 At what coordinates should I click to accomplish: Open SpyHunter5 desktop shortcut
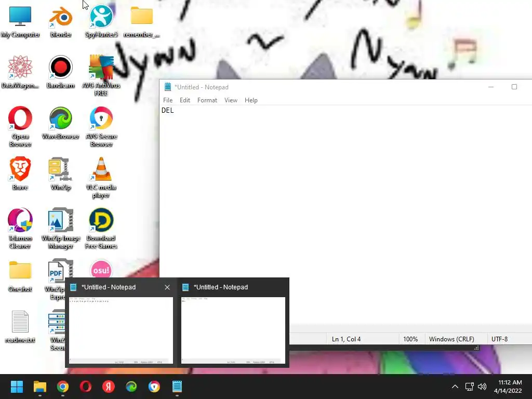(x=101, y=21)
